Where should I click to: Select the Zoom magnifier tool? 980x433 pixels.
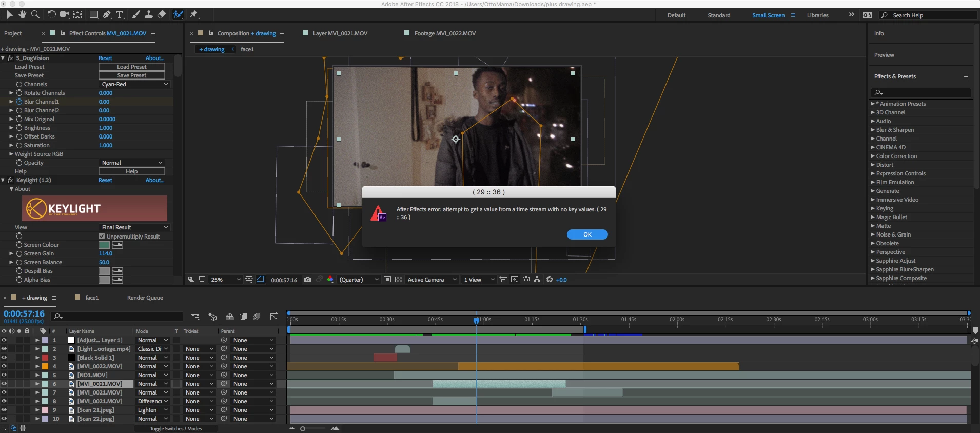35,15
